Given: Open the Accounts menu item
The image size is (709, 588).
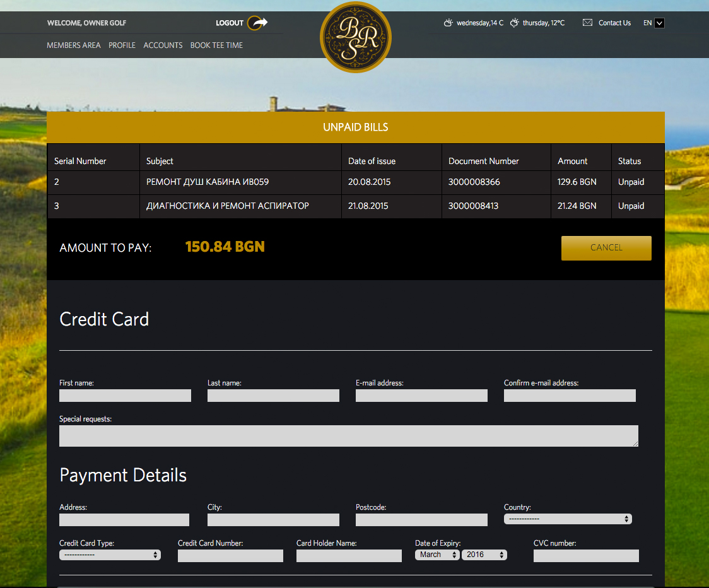Looking at the screenshot, I should (x=163, y=45).
